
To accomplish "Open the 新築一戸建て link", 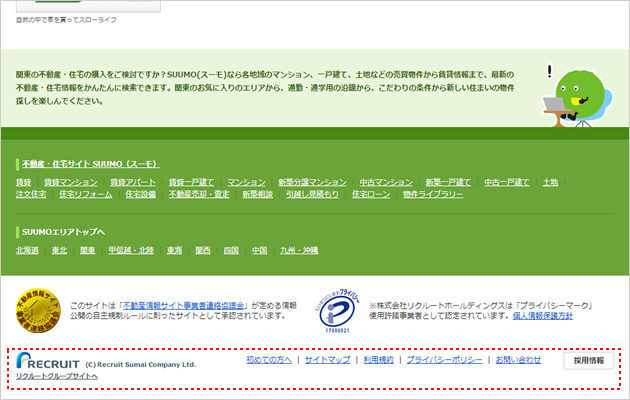I will (448, 182).
